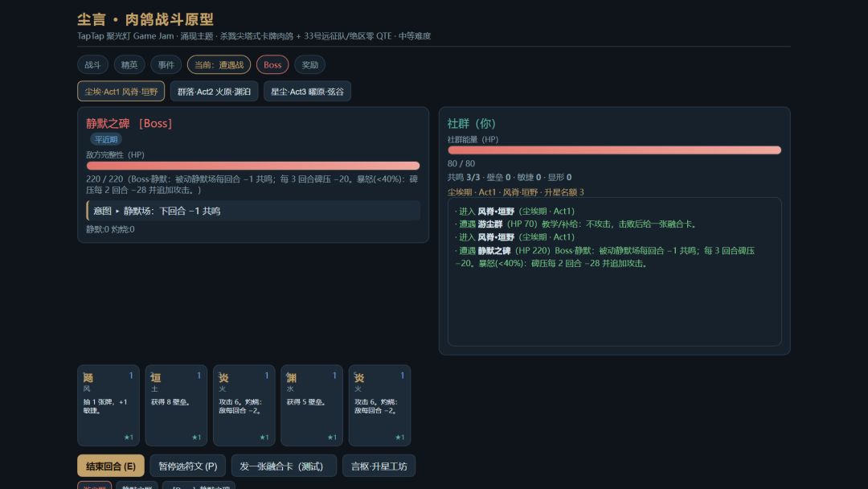Play the 渊 water card granting 5 壁垒

[x=312, y=405]
